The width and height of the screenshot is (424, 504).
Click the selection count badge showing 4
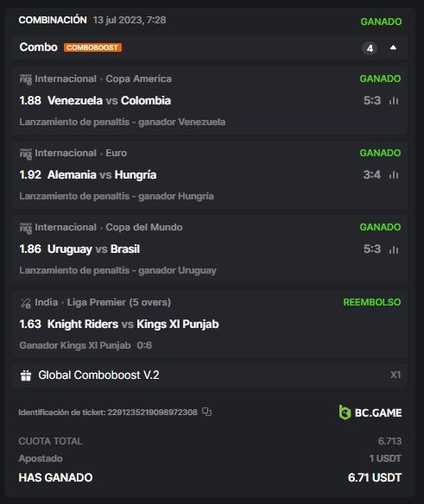pos(370,48)
